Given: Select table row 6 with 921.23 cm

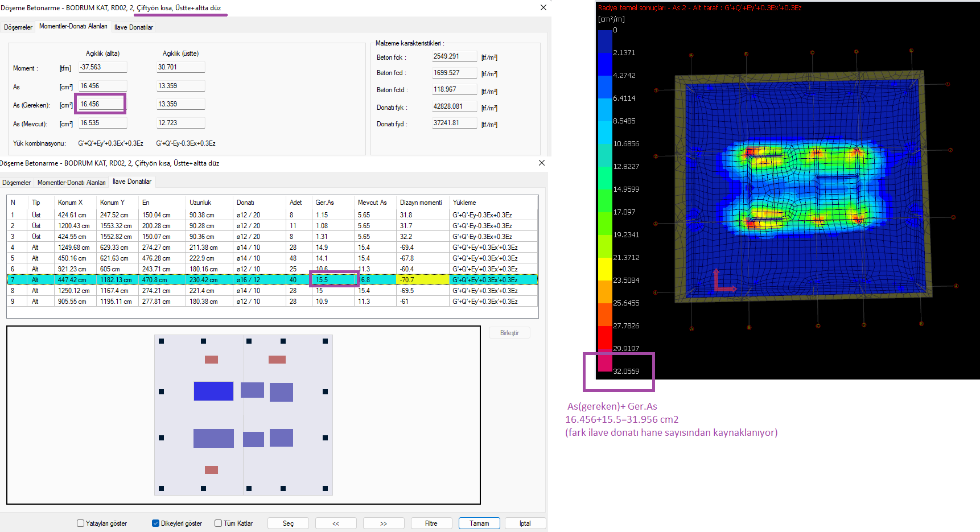Looking at the screenshot, I should 273,269.
